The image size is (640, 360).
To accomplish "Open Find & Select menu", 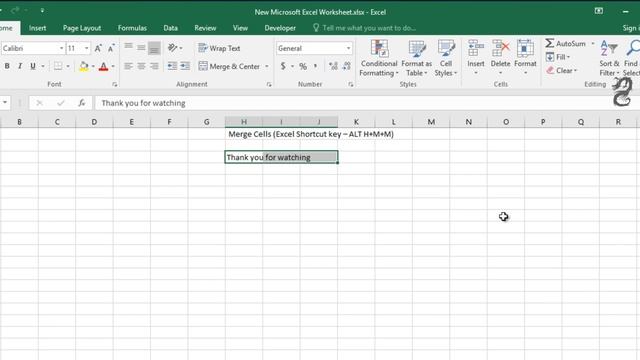I will pyautogui.click(x=631, y=58).
